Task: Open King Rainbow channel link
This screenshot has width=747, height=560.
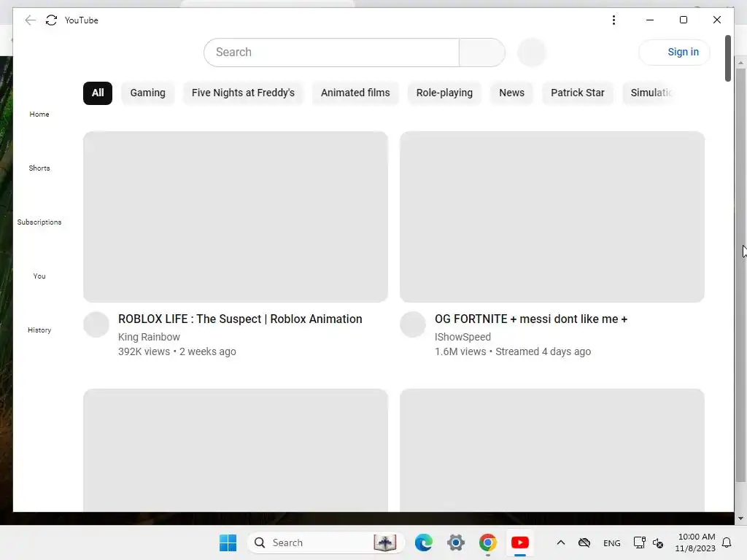Action: pyautogui.click(x=149, y=337)
